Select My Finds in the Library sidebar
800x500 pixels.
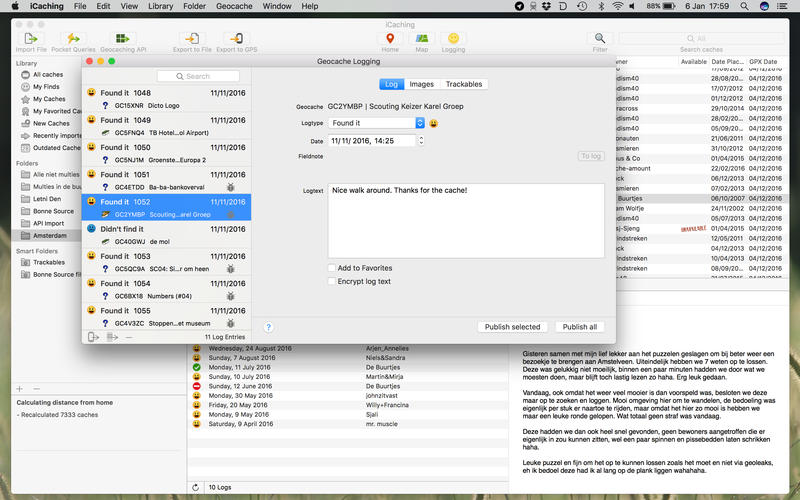coord(46,87)
